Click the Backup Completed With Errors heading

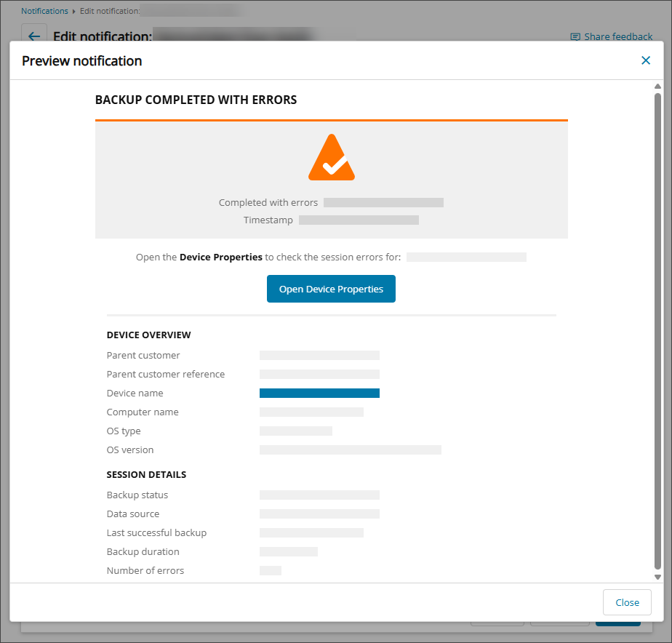click(x=196, y=100)
